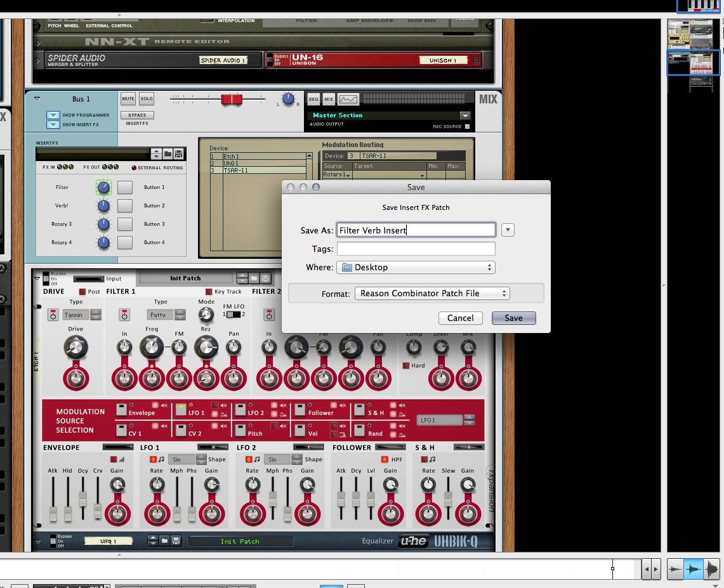Open the Master Section audio output dropdown
This screenshot has height=588, width=724.
(465, 115)
